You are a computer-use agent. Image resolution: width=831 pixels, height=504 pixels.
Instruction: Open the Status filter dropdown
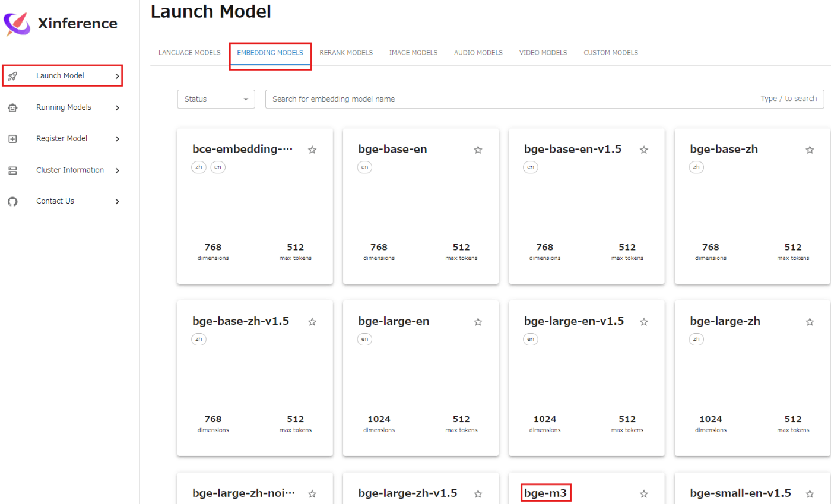click(216, 99)
